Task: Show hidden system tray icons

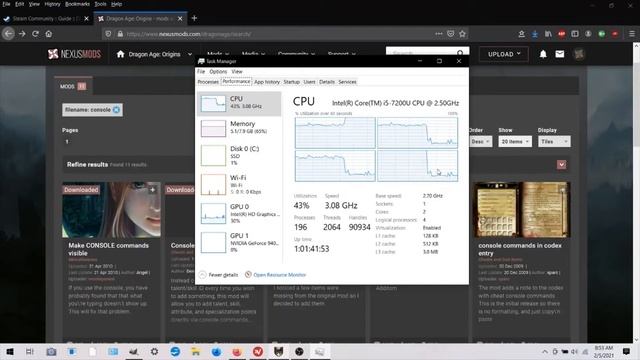Action: [x=544, y=351]
